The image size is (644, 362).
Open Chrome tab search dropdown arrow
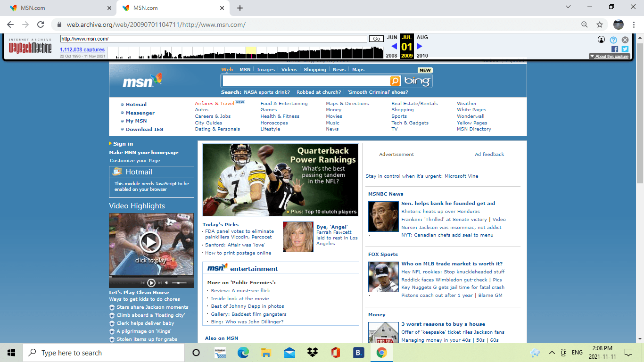[568, 7]
